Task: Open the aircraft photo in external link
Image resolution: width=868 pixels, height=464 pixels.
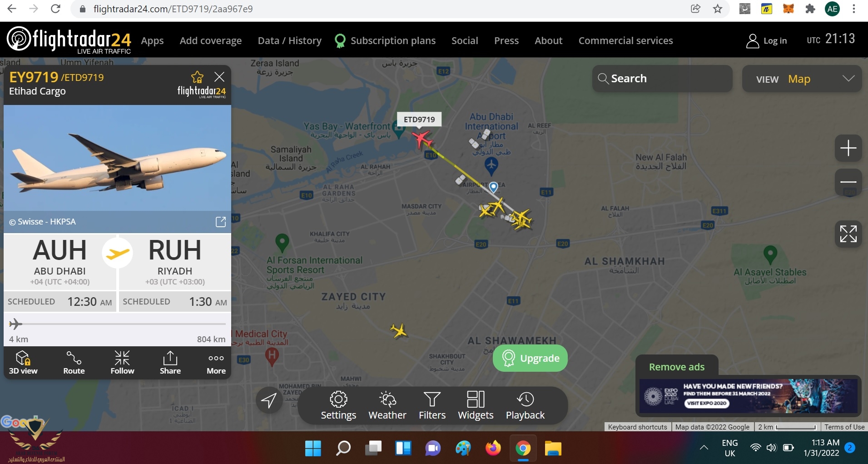Action: point(221,222)
